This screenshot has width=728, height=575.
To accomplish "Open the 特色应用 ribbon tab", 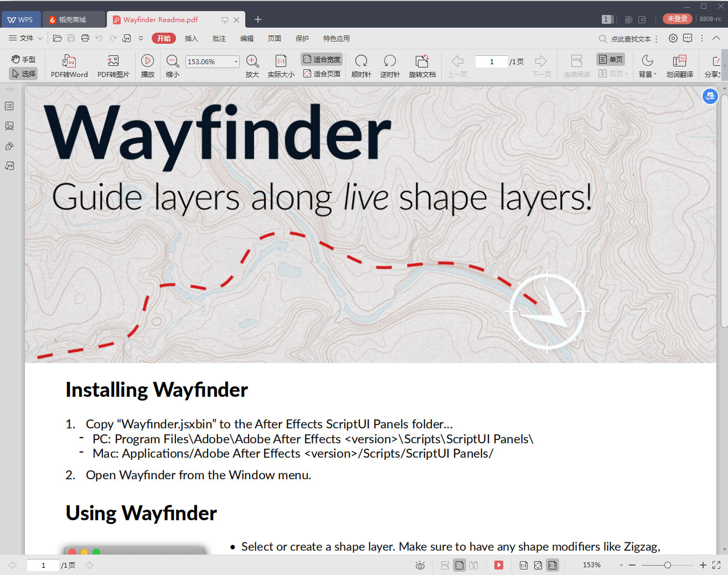I will tap(336, 38).
